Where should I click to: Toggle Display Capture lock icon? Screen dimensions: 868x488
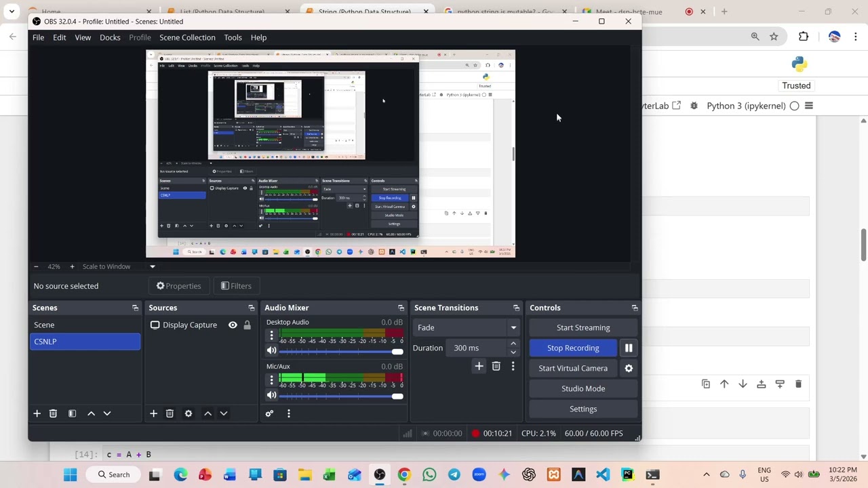[247, 325]
